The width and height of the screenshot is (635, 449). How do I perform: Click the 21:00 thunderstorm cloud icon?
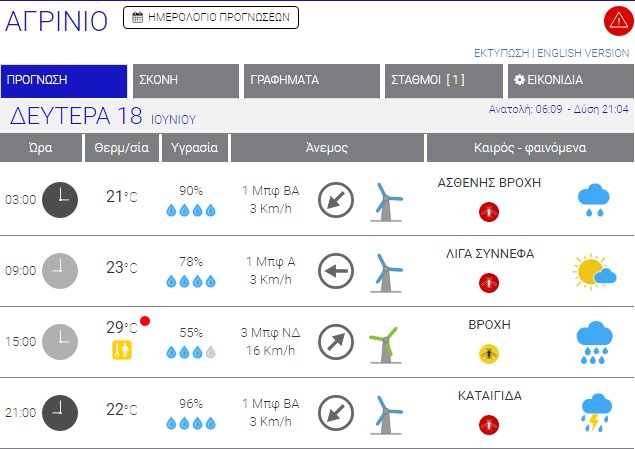pyautogui.click(x=595, y=412)
